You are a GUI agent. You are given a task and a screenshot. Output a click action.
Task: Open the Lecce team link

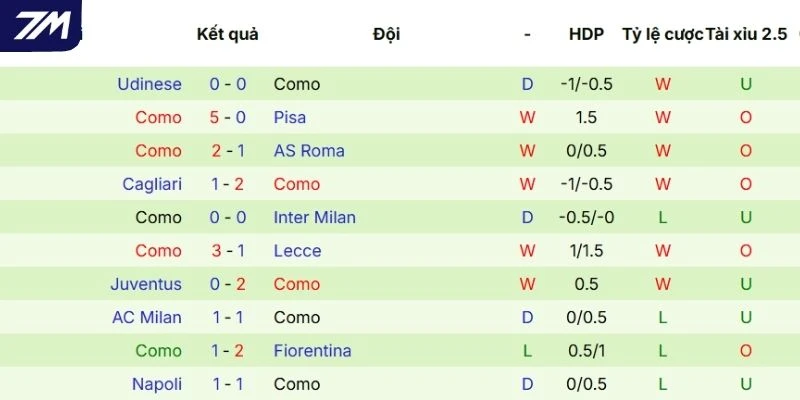[x=297, y=251]
